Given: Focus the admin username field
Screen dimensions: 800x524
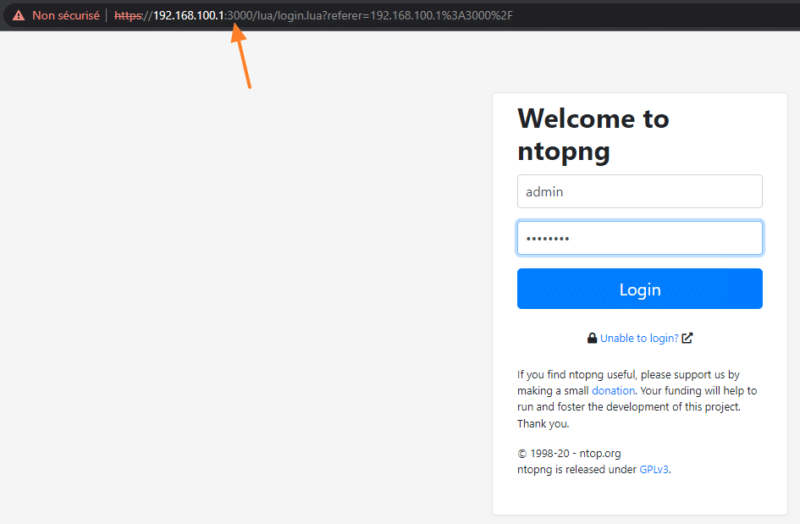Looking at the screenshot, I should pyautogui.click(x=640, y=191).
